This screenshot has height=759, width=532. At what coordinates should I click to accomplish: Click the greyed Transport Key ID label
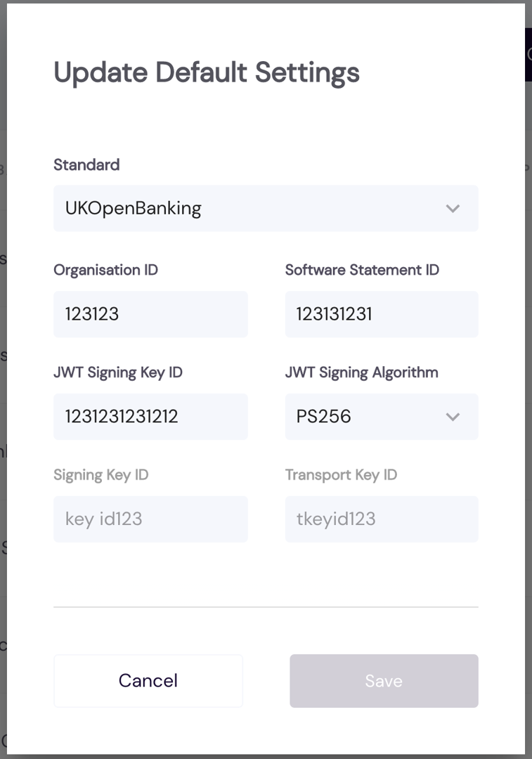pos(341,475)
